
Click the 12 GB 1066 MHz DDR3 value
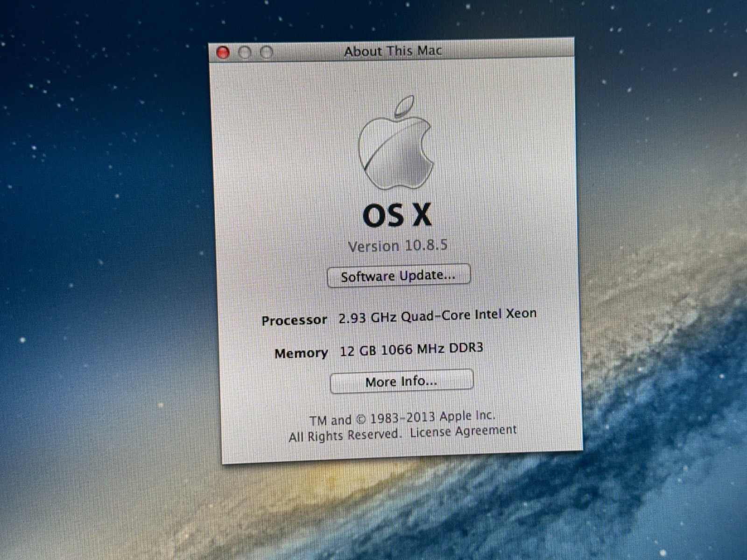[411, 349]
